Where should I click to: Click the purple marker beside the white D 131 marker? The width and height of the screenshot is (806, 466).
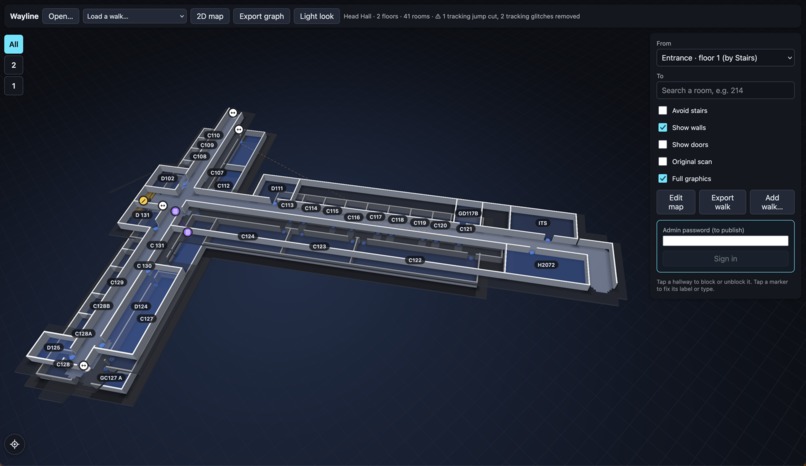(x=175, y=211)
